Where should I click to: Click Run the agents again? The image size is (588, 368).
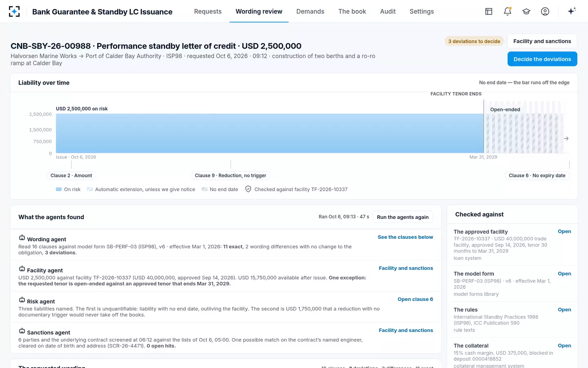(403, 217)
